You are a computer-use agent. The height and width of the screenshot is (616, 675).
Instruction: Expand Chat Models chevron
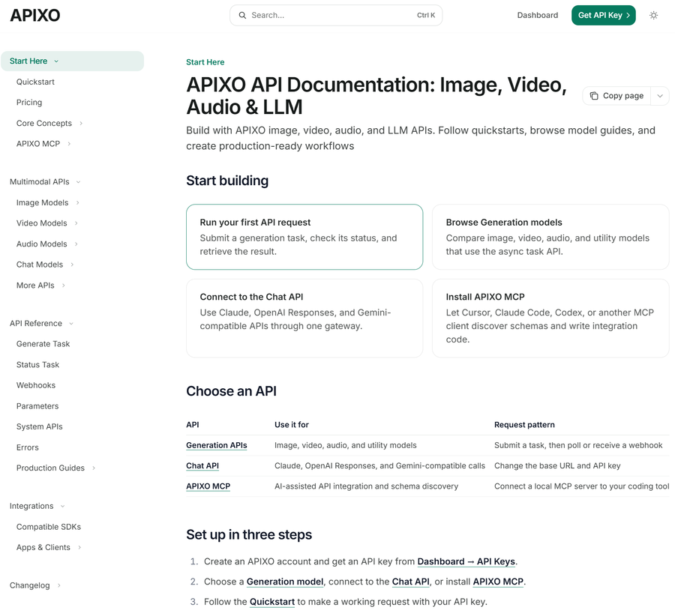72,265
